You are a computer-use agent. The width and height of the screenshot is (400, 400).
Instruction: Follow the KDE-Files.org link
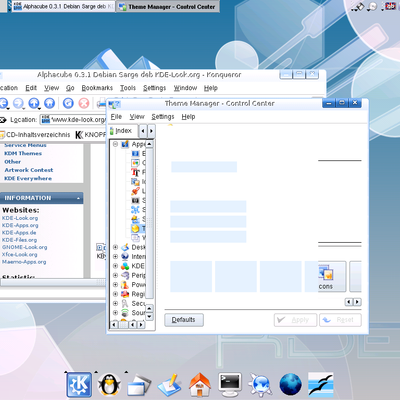[x=19, y=240]
